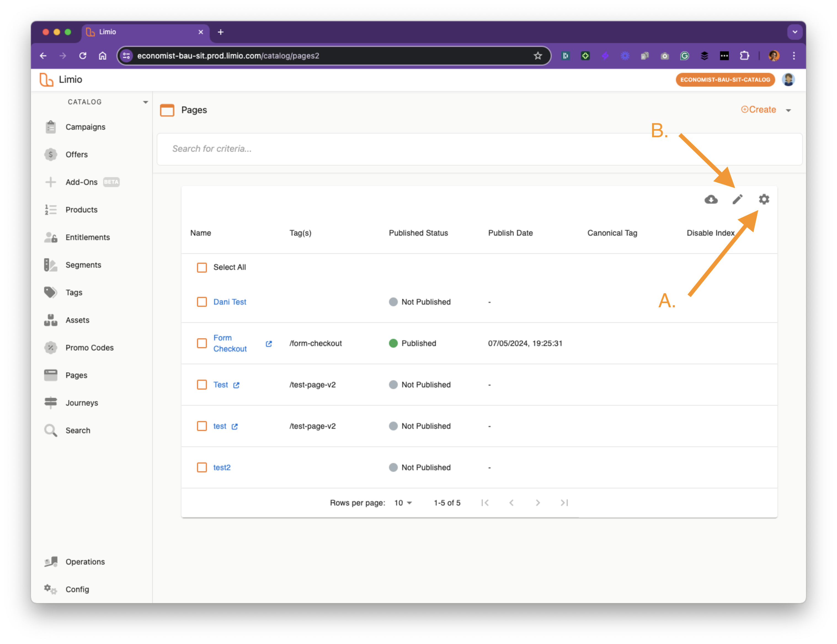Open the browser extensions puzzle icon

[x=744, y=56]
